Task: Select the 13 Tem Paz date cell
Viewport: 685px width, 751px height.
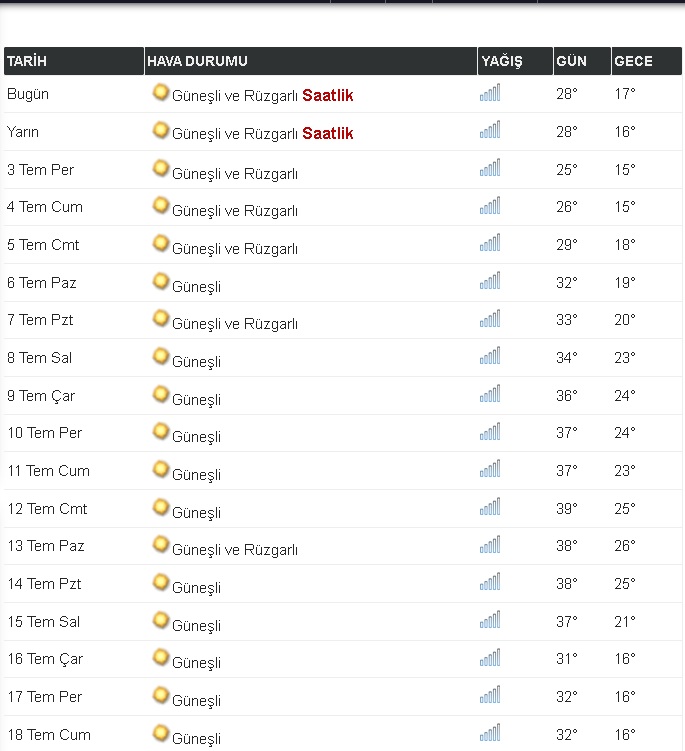Action: (46, 546)
